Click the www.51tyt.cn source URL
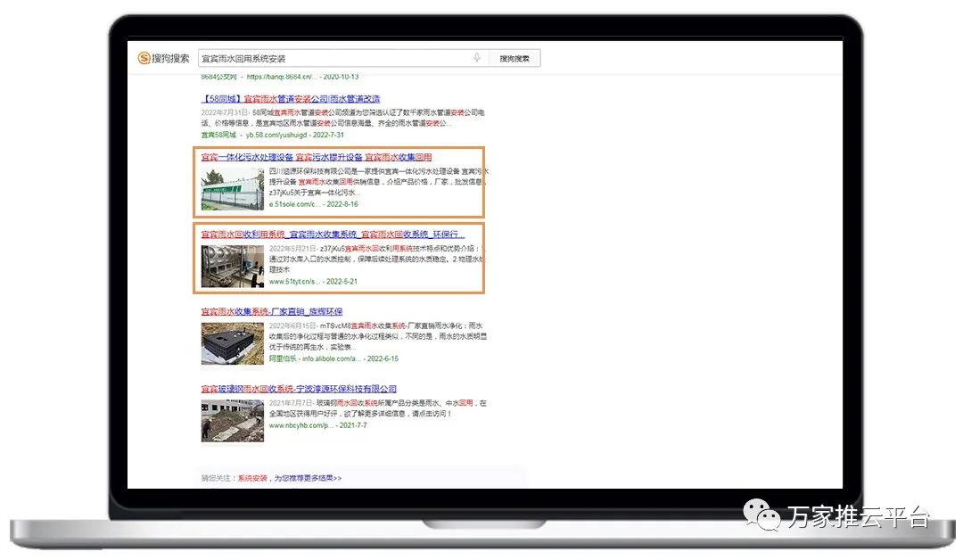The height and width of the screenshot is (560, 963). pos(294,281)
